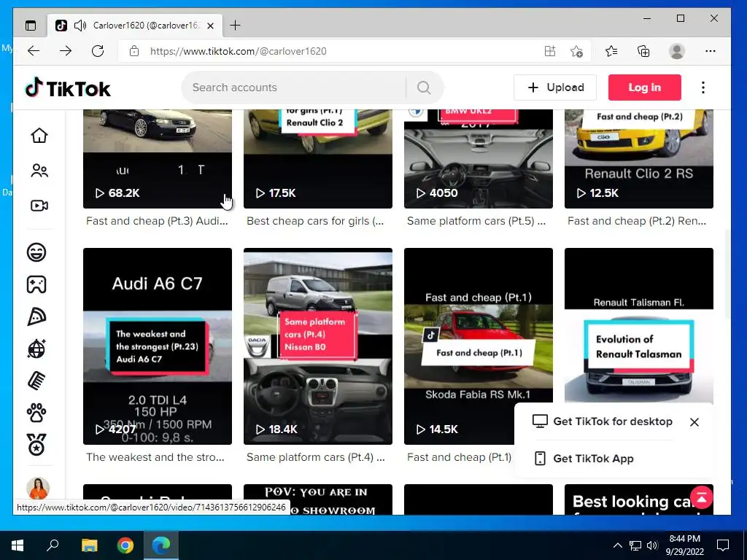Select the Comedy smiley face category icon

pos(36,252)
